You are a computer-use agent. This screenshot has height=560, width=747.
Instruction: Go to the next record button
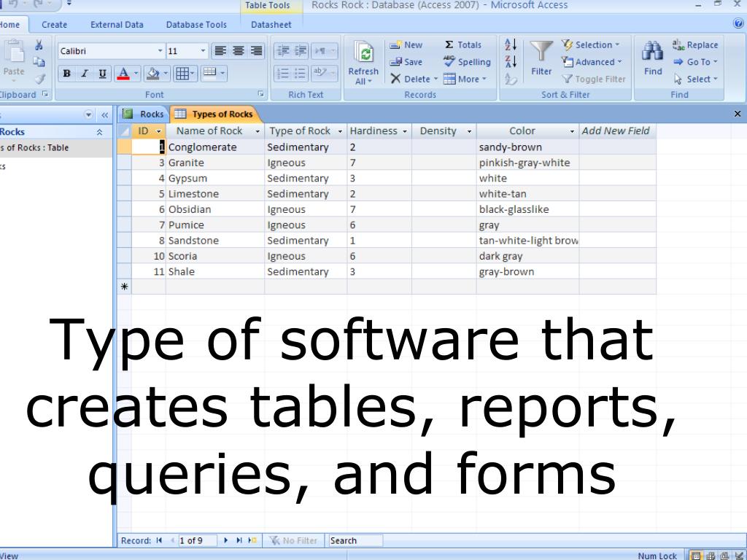pyautogui.click(x=226, y=540)
